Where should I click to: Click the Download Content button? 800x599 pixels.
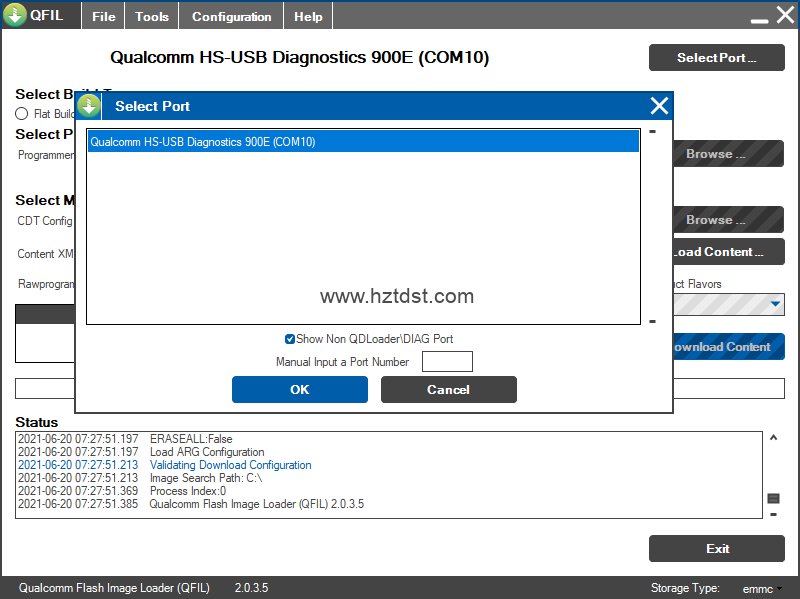[x=729, y=347]
